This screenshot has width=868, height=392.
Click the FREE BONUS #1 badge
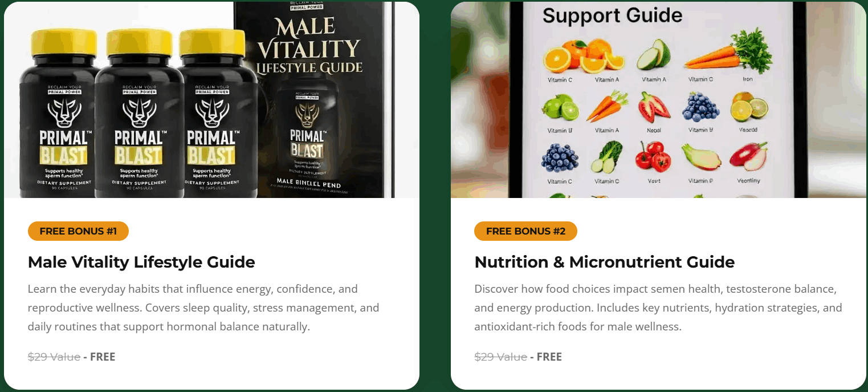point(78,231)
